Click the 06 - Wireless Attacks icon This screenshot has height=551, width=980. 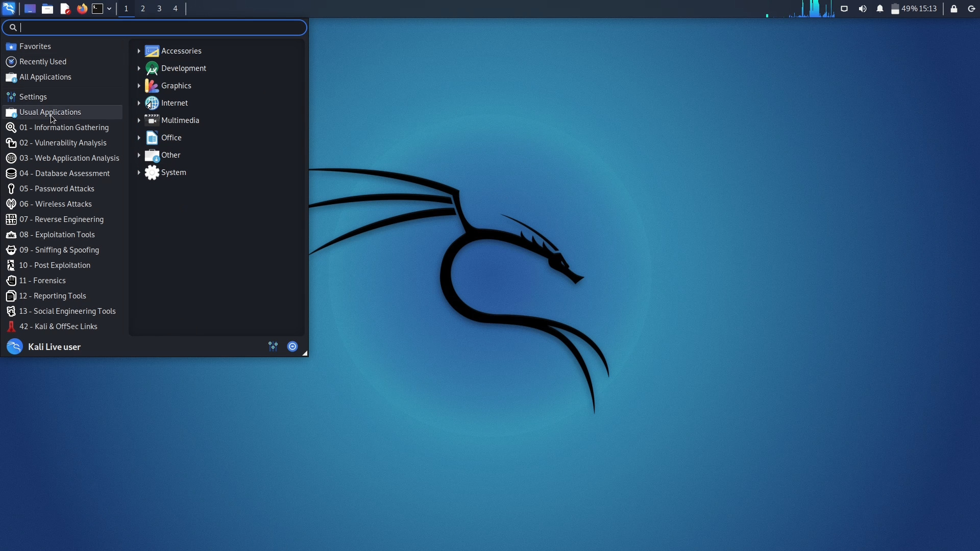pos(11,204)
